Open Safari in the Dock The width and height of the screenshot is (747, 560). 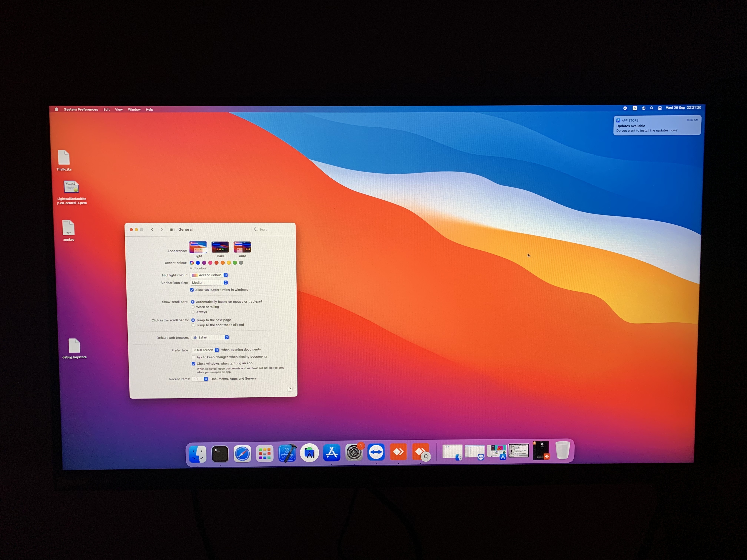[243, 453]
